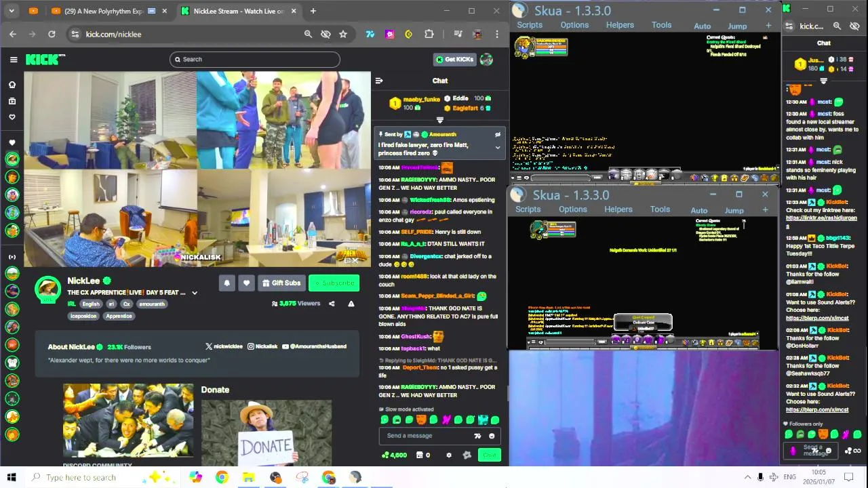This screenshot has width=868, height=488.
Task: Click the Kick logo
Action: coord(45,60)
